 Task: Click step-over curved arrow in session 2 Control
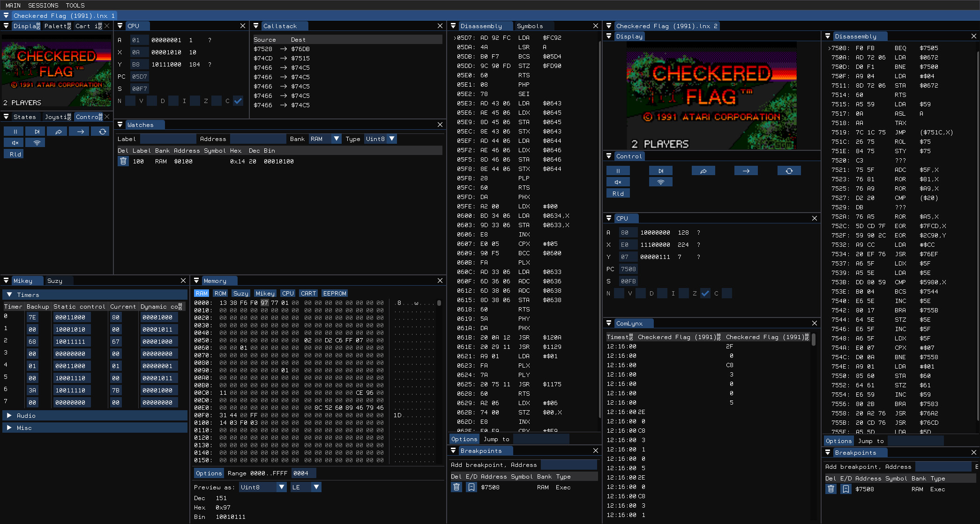(x=703, y=171)
